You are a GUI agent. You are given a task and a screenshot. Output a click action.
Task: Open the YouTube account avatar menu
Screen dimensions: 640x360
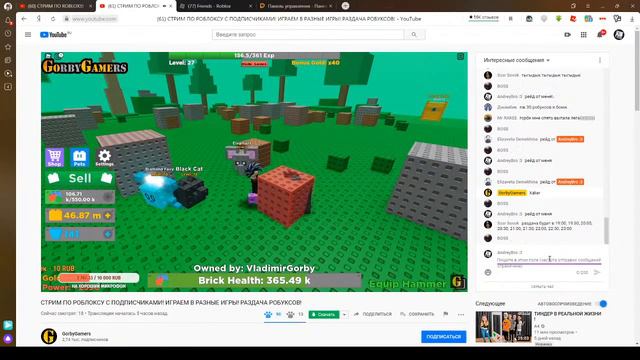point(619,35)
